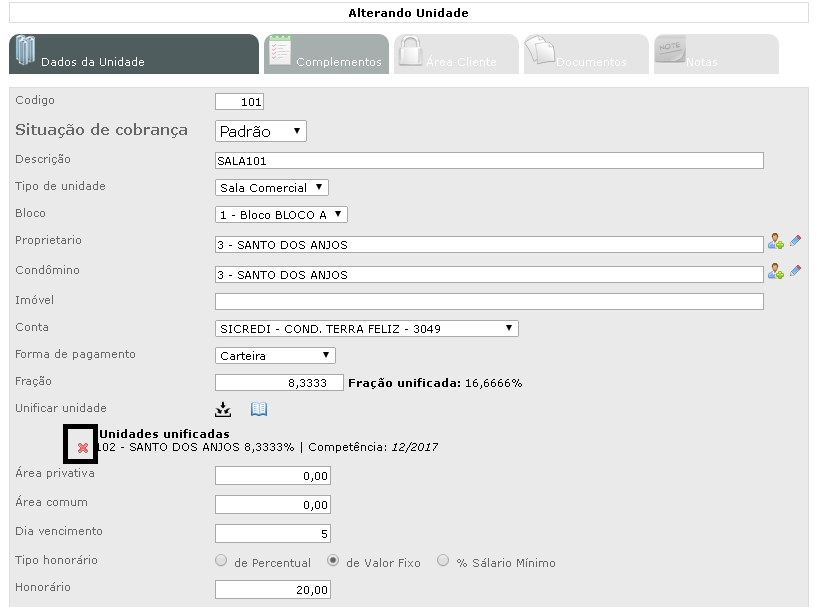Click the Área privativa field
The width and height of the screenshot is (817, 607).
tap(273, 476)
